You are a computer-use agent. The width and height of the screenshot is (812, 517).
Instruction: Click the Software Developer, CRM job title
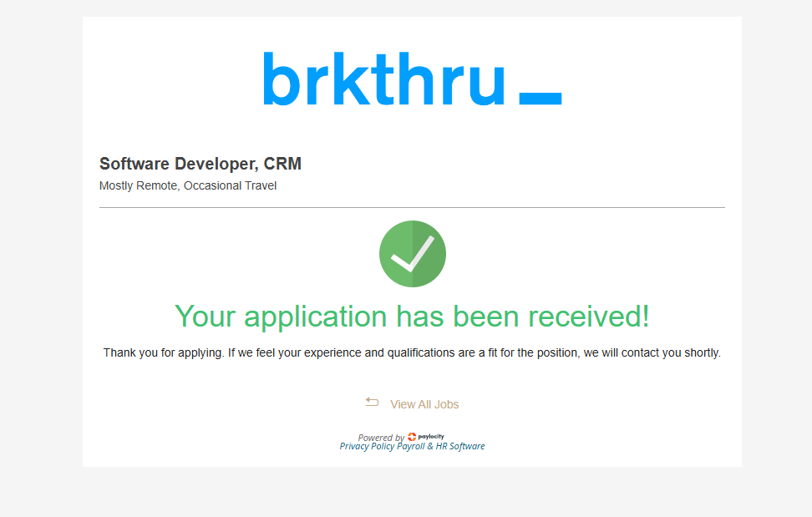coord(200,164)
